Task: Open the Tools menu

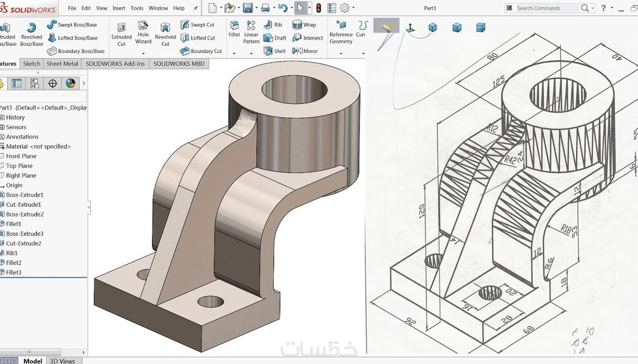Action: tap(137, 8)
